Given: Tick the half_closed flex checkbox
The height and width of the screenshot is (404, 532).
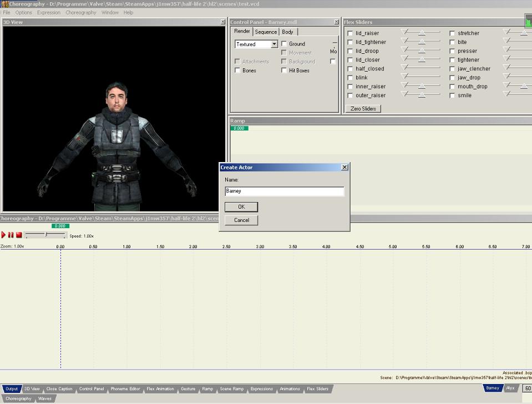Looking at the screenshot, I should pos(350,69).
